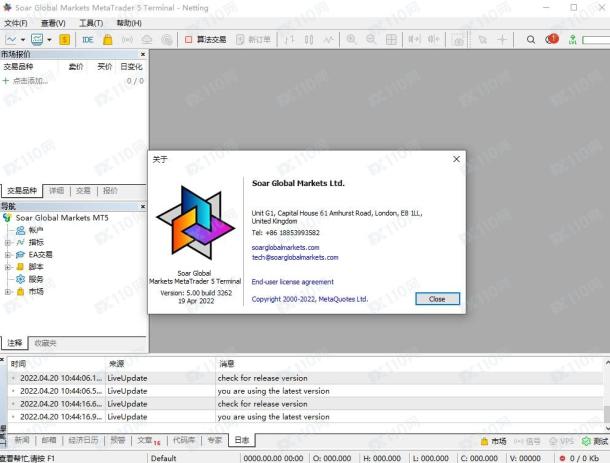Open the IDE MetaEditor button
Viewport: 610px width, 463px height.
coord(88,40)
